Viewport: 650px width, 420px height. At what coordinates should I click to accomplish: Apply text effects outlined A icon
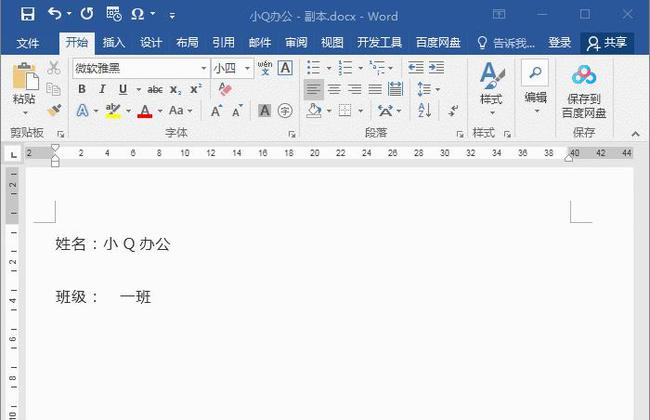[x=82, y=111]
